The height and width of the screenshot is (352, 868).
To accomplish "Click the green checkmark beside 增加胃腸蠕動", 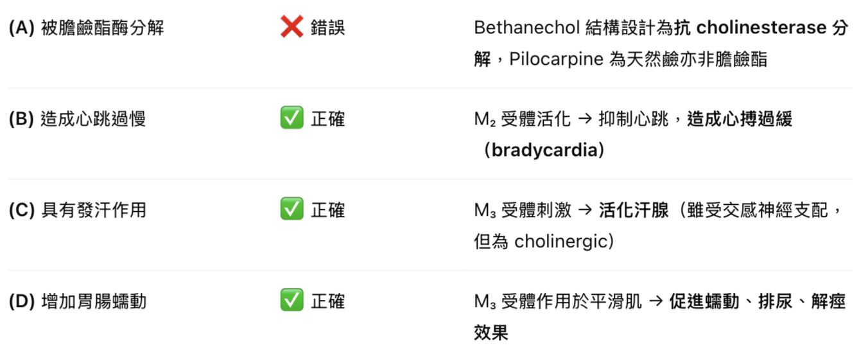I will 291,301.
